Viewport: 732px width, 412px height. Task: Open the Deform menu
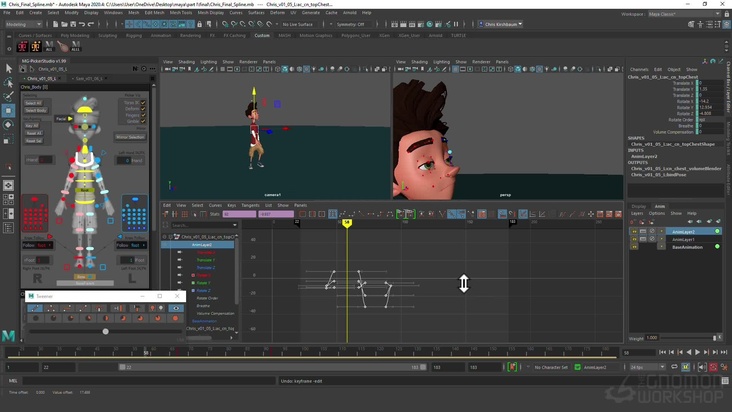click(277, 13)
